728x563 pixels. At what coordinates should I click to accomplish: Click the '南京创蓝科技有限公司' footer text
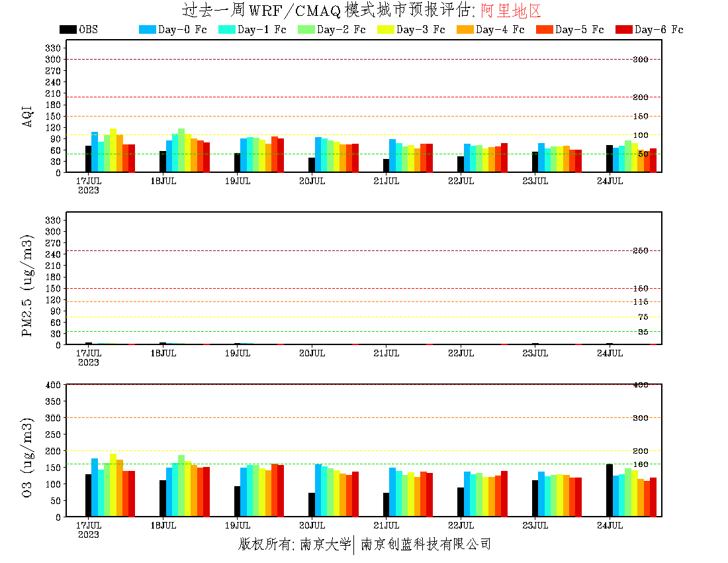[x=426, y=544]
